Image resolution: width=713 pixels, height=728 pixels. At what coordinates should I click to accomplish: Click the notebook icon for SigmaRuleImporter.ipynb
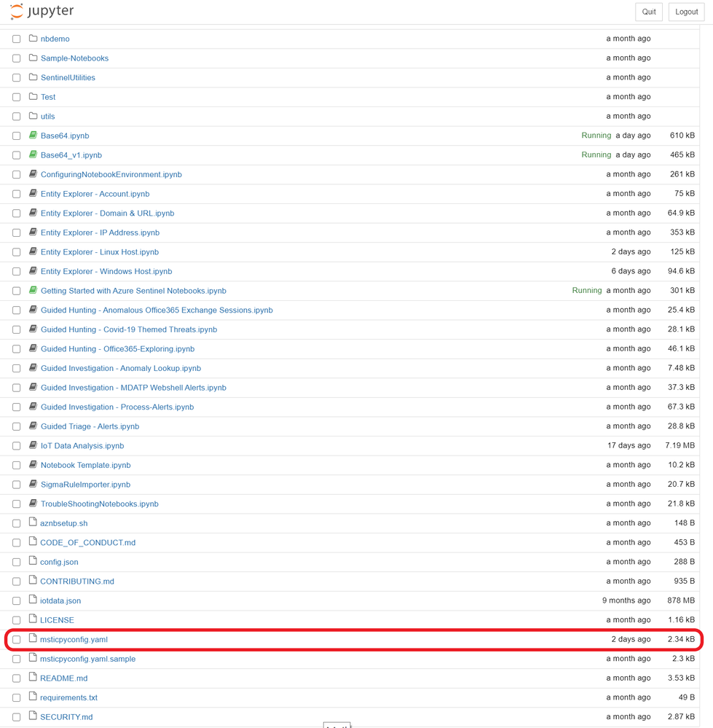pos(33,485)
